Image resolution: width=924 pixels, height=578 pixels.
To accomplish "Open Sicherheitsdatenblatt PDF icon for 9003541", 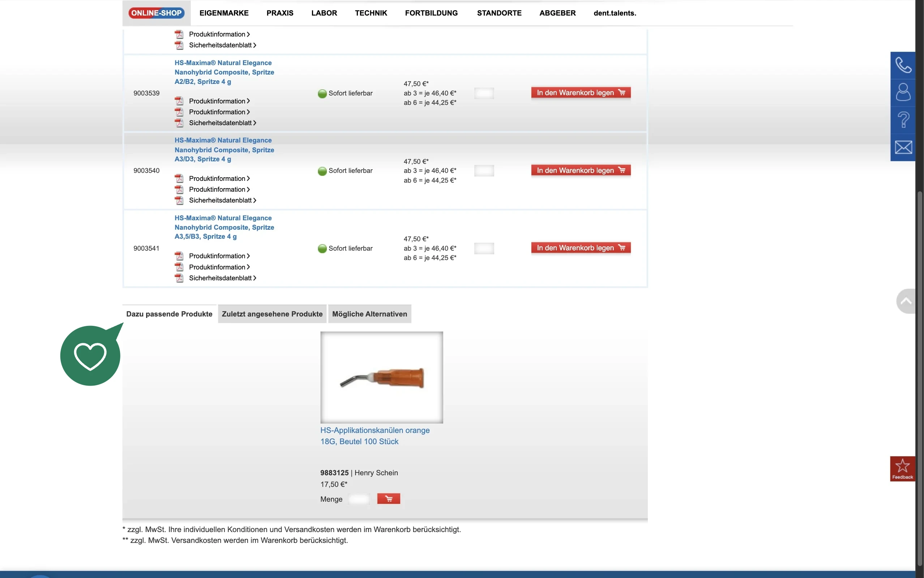I will coord(179,278).
